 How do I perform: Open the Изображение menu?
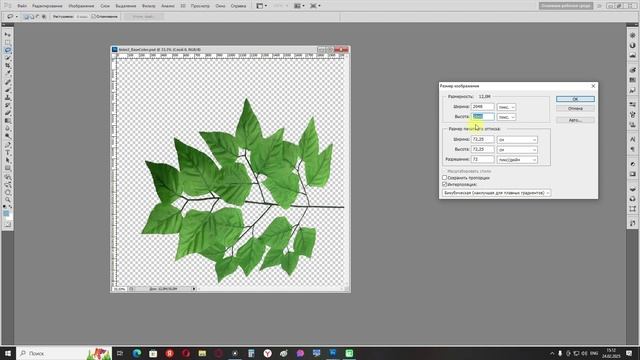[x=81, y=6]
